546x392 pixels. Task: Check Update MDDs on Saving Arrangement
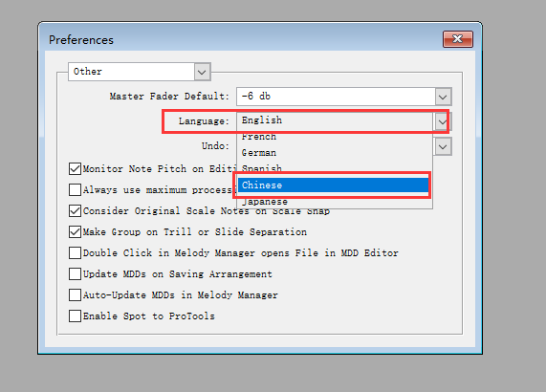[x=75, y=274]
